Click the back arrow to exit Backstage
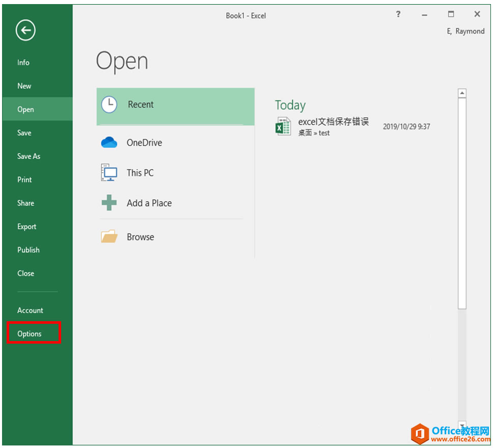Image resolution: width=494 pixels, height=448 pixels. pos(25,30)
